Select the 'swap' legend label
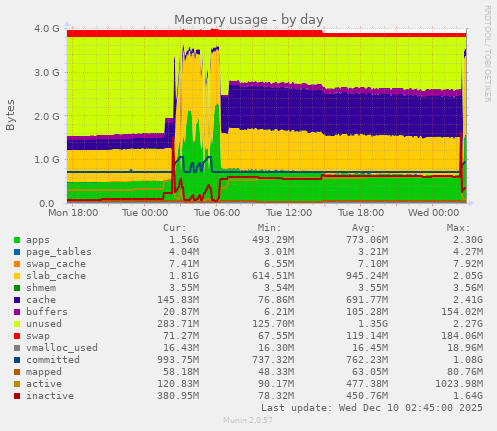 (38, 336)
